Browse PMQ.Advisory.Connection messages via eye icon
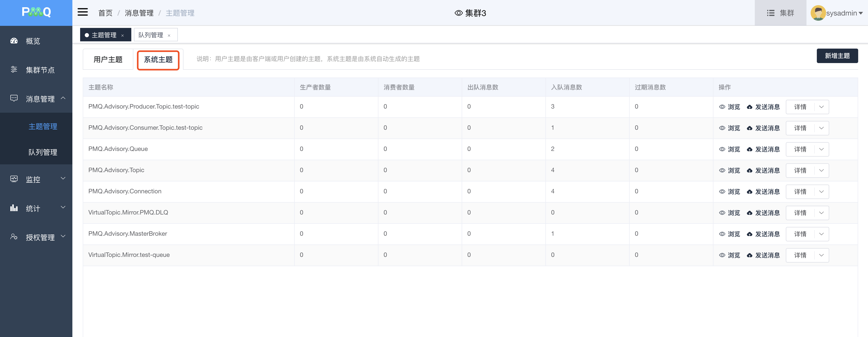The width and height of the screenshot is (868, 337). tap(722, 192)
